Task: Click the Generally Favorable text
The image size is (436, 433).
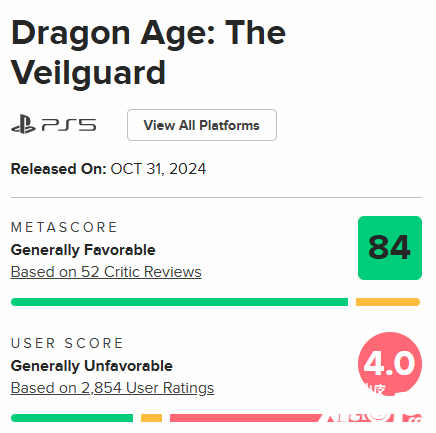Action: [83, 250]
